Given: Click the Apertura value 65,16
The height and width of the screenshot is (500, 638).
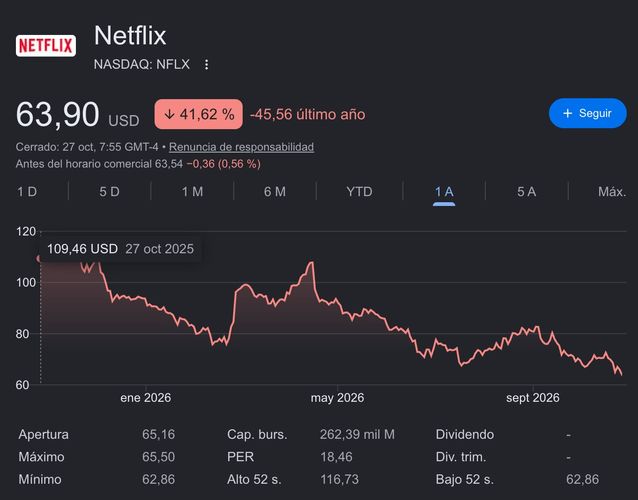Looking at the screenshot, I should 158,434.
